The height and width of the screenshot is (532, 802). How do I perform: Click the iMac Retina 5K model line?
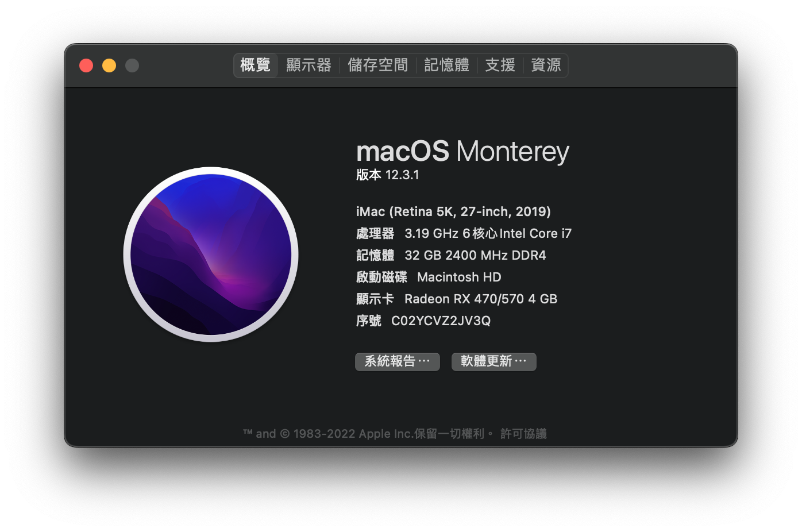tap(453, 211)
